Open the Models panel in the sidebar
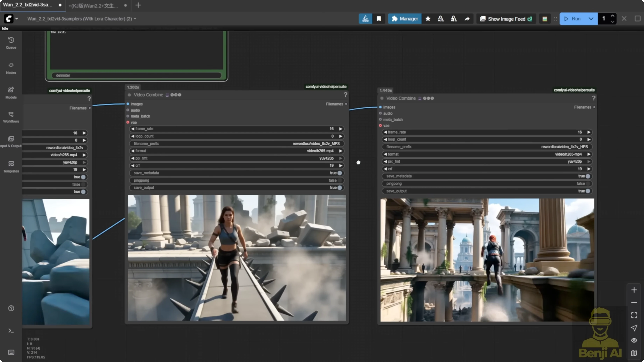Image resolution: width=644 pixels, height=362 pixels. tap(11, 92)
